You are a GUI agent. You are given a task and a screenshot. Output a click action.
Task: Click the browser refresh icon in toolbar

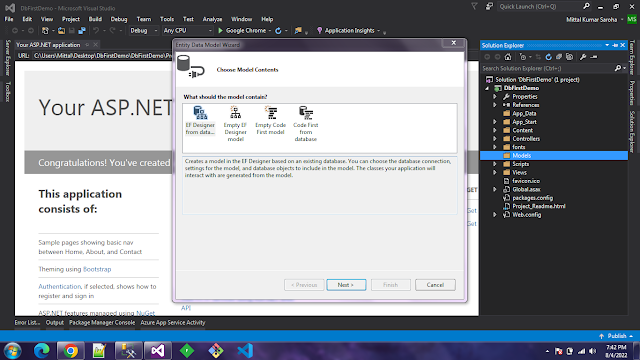pos(278,31)
